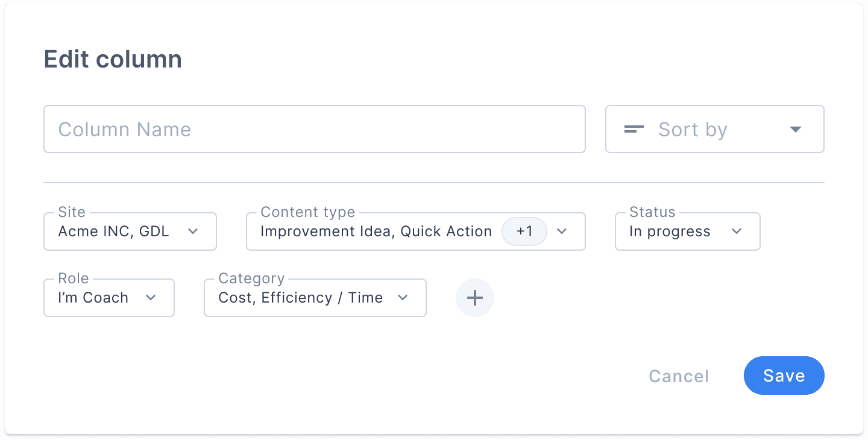Screen dimensions: 868x440
Task: Click the Role field chevron icon
Action: click(x=151, y=298)
